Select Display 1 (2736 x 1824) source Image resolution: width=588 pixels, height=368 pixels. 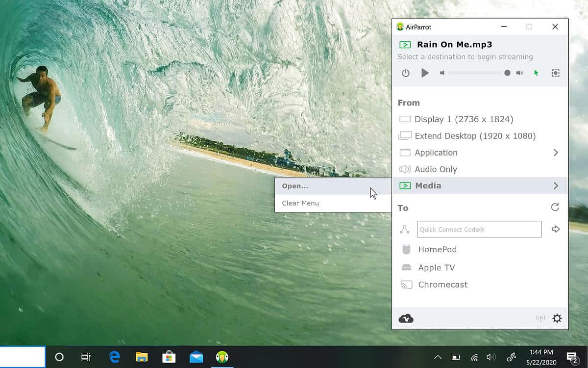pyautogui.click(x=463, y=119)
